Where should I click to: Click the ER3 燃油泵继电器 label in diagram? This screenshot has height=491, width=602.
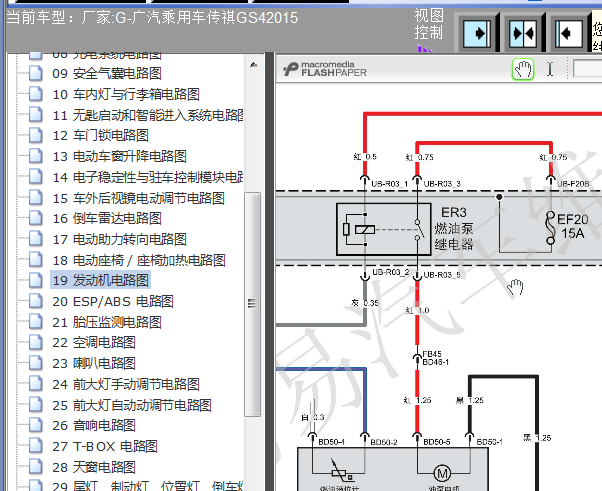click(454, 228)
